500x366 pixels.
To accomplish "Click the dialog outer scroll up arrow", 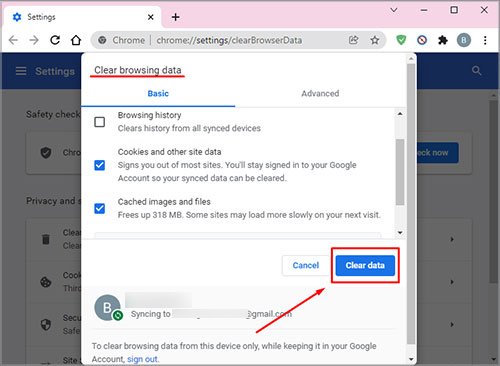I will point(411,59).
